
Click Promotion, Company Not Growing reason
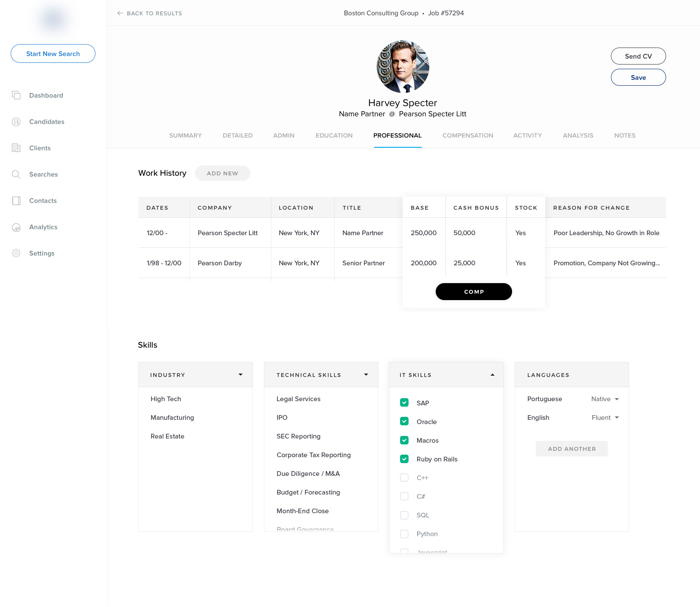click(607, 263)
